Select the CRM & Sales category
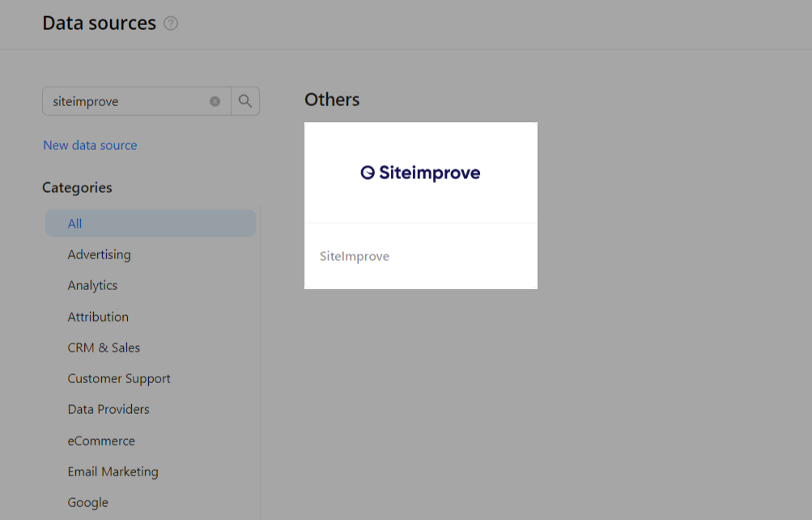Image resolution: width=812 pixels, height=520 pixels. tap(104, 347)
